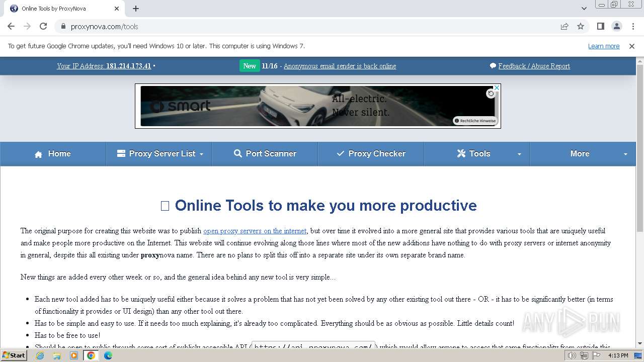The image size is (644, 362).
Task: Open Anonymous email sender is back online
Action: tap(340, 66)
